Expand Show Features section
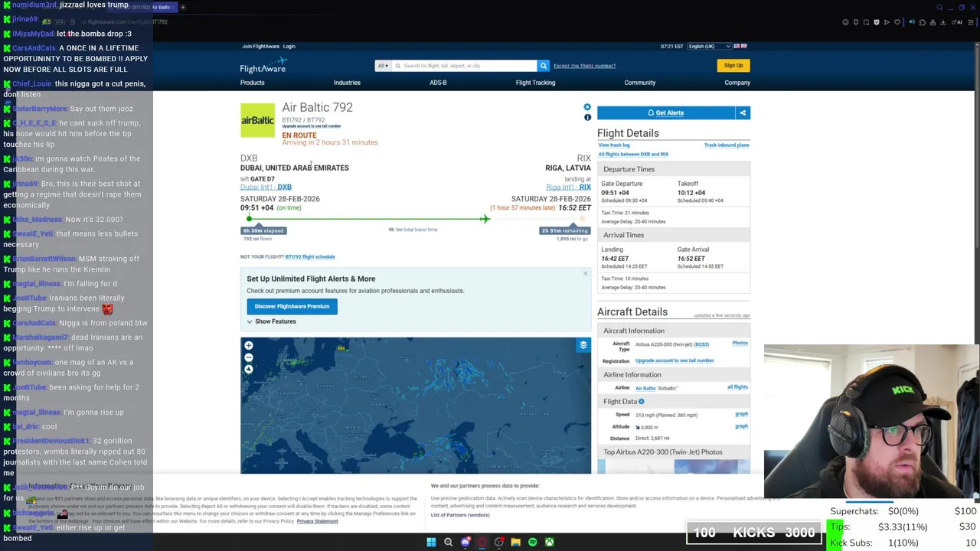Image resolution: width=980 pixels, height=551 pixels. click(271, 321)
